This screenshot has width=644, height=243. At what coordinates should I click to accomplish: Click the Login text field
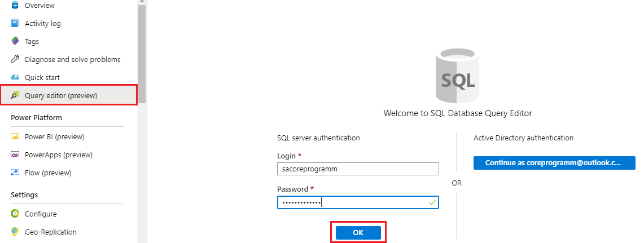pyautogui.click(x=358, y=169)
